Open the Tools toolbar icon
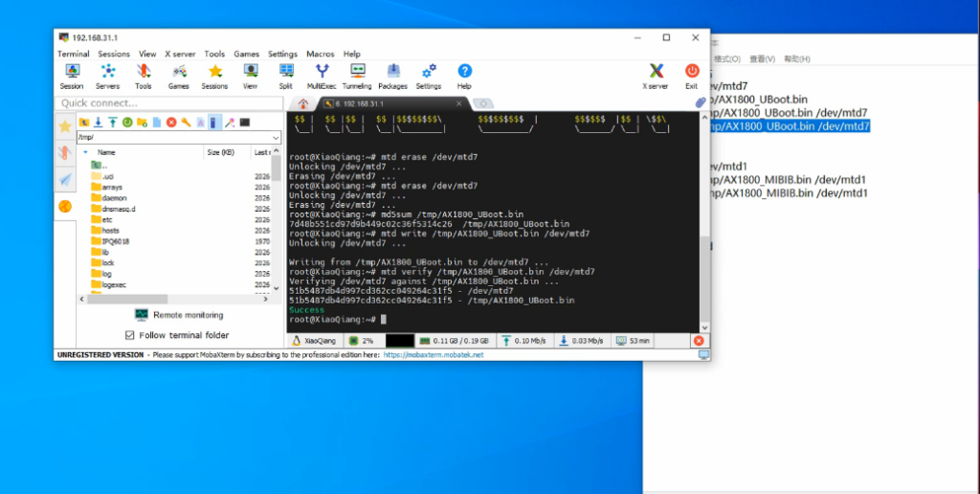The image size is (980, 494). click(x=144, y=77)
